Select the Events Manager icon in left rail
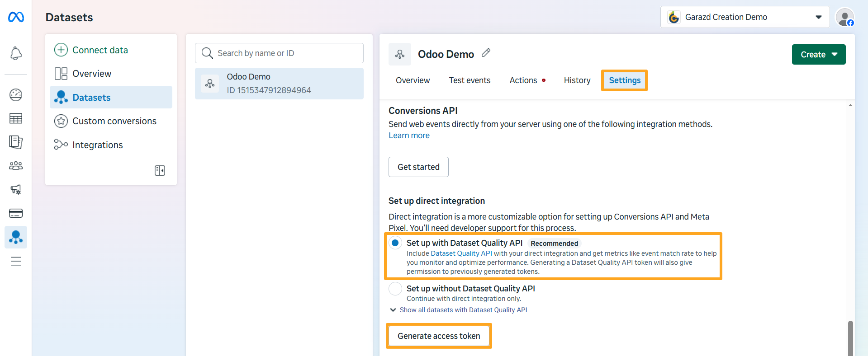 16,237
